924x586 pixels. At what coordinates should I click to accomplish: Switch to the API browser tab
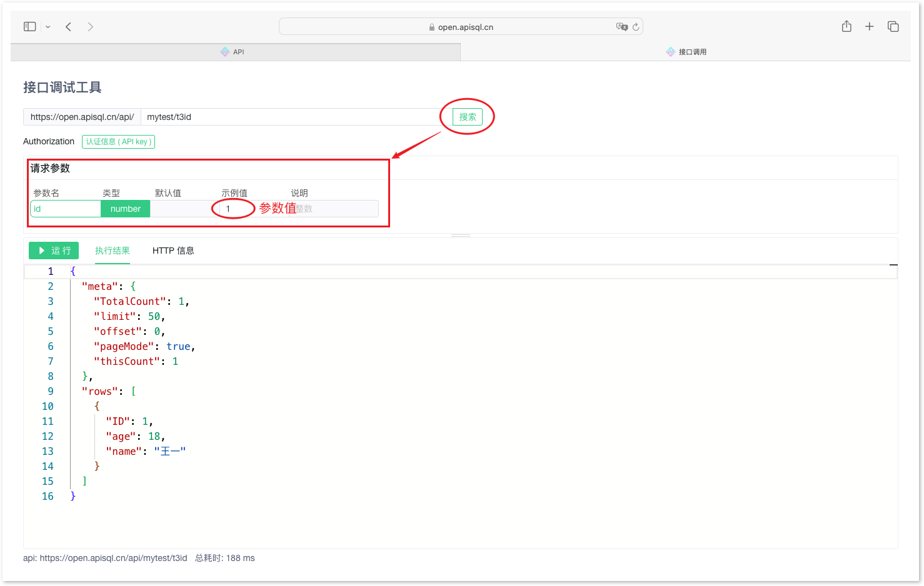pyautogui.click(x=236, y=52)
